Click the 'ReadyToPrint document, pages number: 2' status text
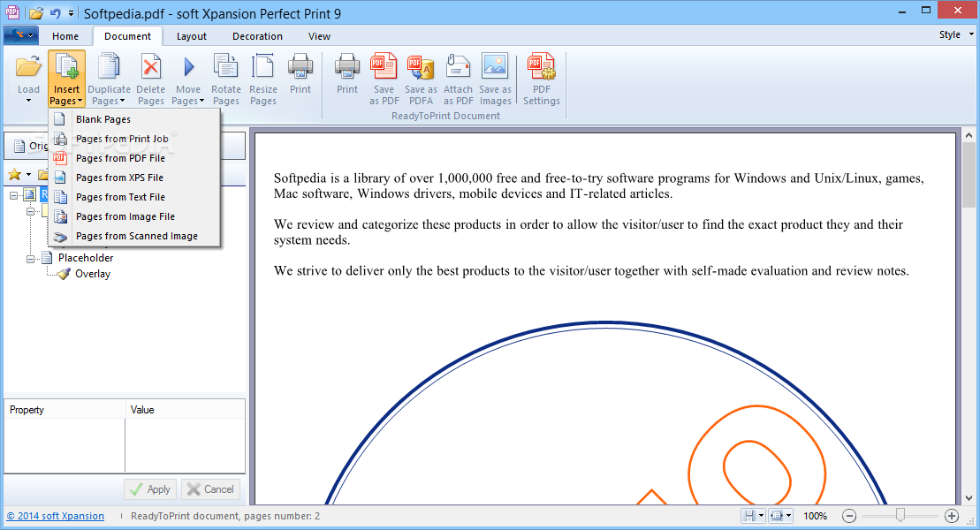This screenshot has height=530, width=980. point(225,516)
